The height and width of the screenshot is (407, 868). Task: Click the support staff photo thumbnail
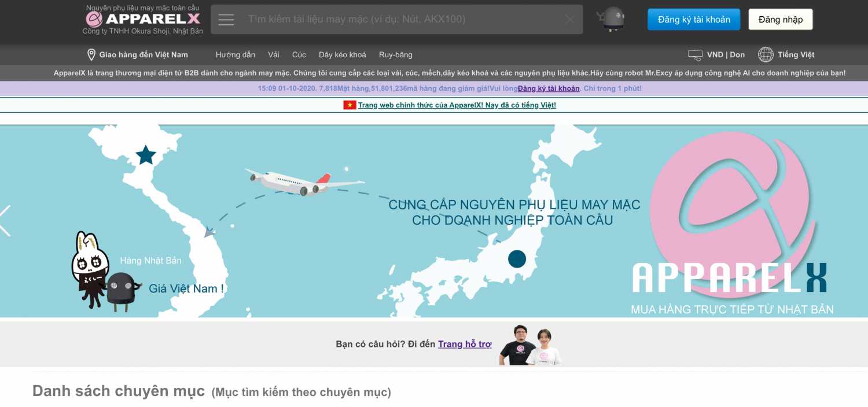click(531, 345)
